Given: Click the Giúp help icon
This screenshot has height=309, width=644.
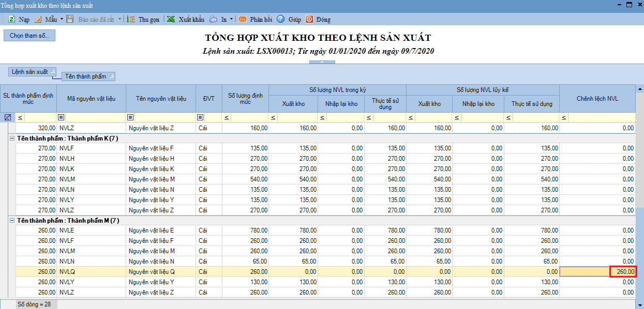Looking at the screenshot, I should tap(281, 19).
